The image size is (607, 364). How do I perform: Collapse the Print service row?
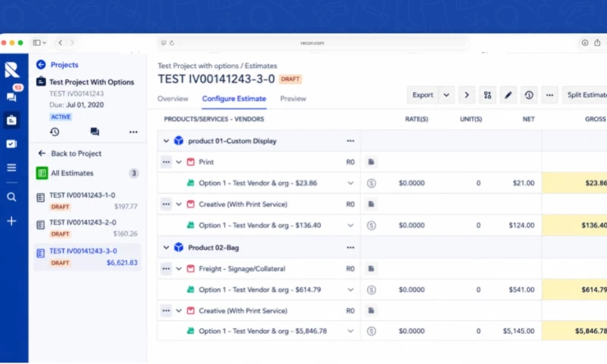[x=179, y=162]
